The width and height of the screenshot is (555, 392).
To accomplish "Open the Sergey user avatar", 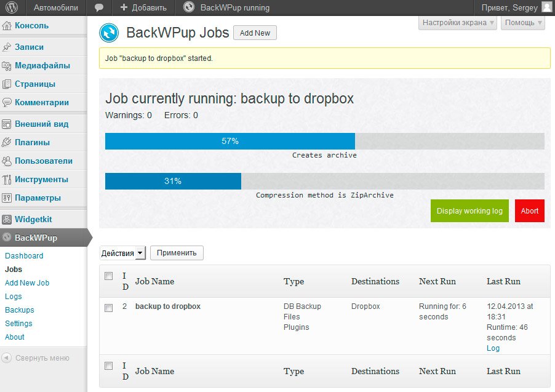I will click(547, 7).
